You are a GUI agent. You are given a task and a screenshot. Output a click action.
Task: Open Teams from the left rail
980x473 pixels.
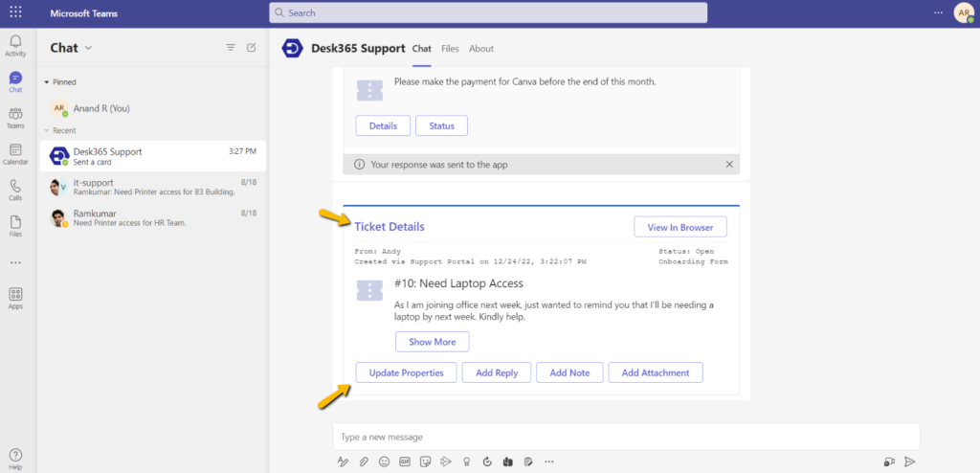[x=15, y=119]
